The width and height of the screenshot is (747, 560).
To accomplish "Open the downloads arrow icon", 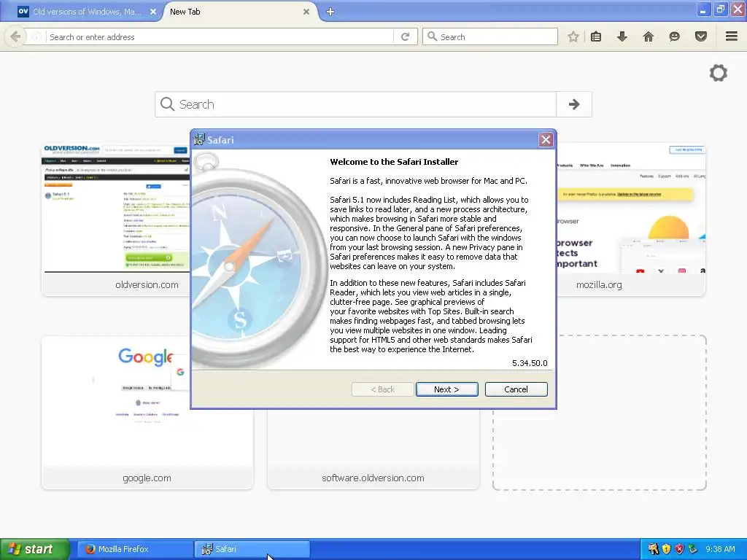I will tap(622, 36).
